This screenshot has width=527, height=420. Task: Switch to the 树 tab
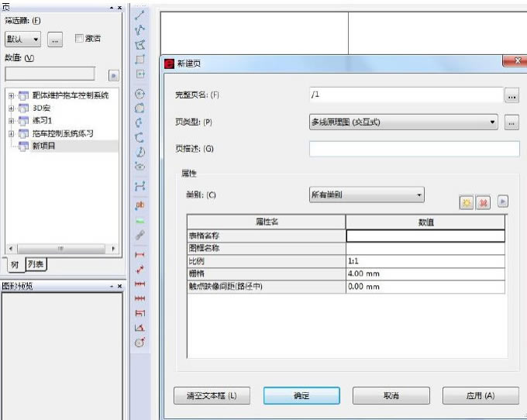point(14,264)
